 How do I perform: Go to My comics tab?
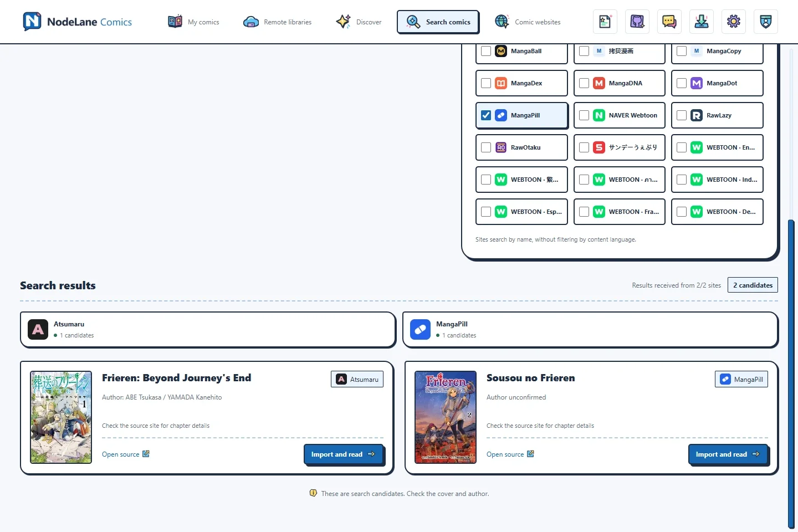tap(193, 22)
